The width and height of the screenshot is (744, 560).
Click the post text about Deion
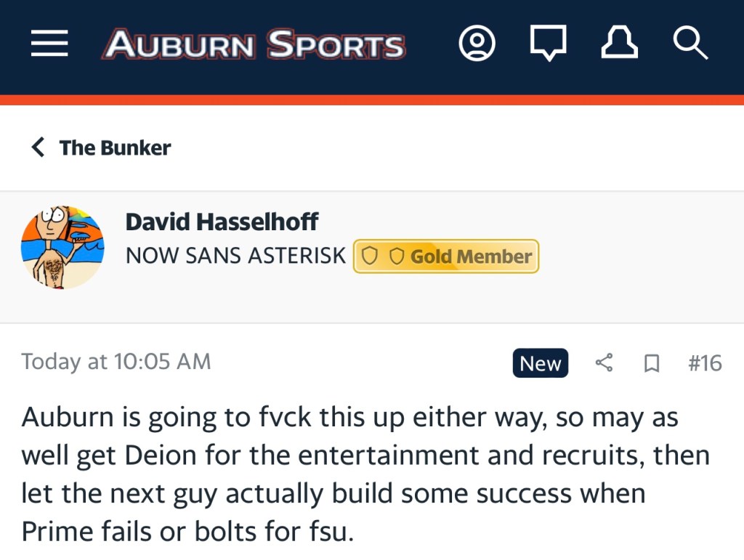[363, 474]
